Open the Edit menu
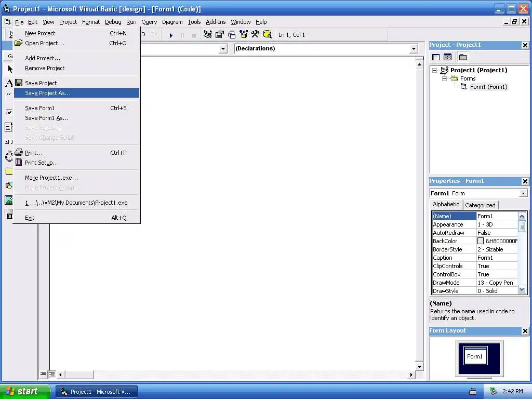Screen dimensions: 532x399 33,22
